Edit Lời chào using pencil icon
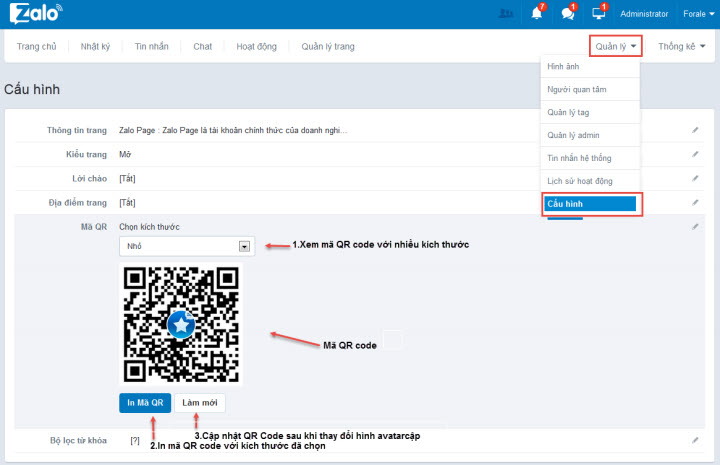Image resolution: width=720 pixels, height=465 pixels. [x=695, y=178]
